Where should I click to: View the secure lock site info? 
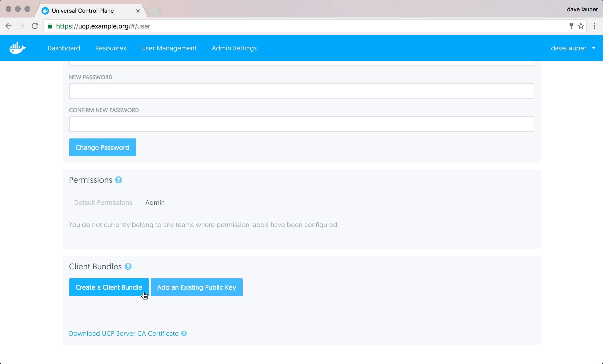(x=50, y=26)
